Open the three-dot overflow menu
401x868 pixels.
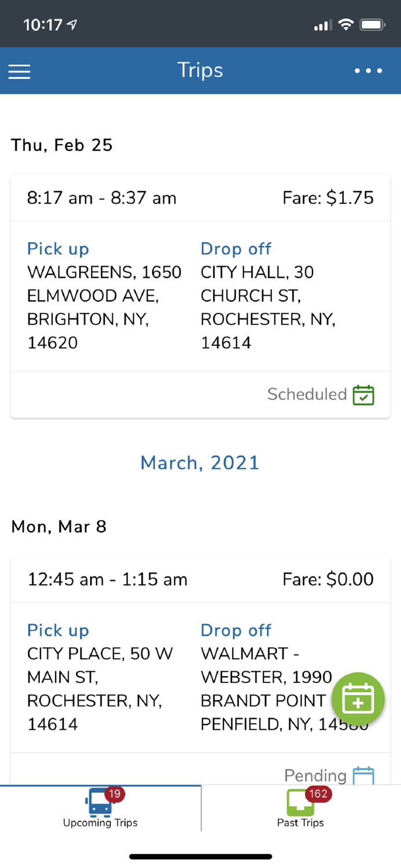click(369, 71)
